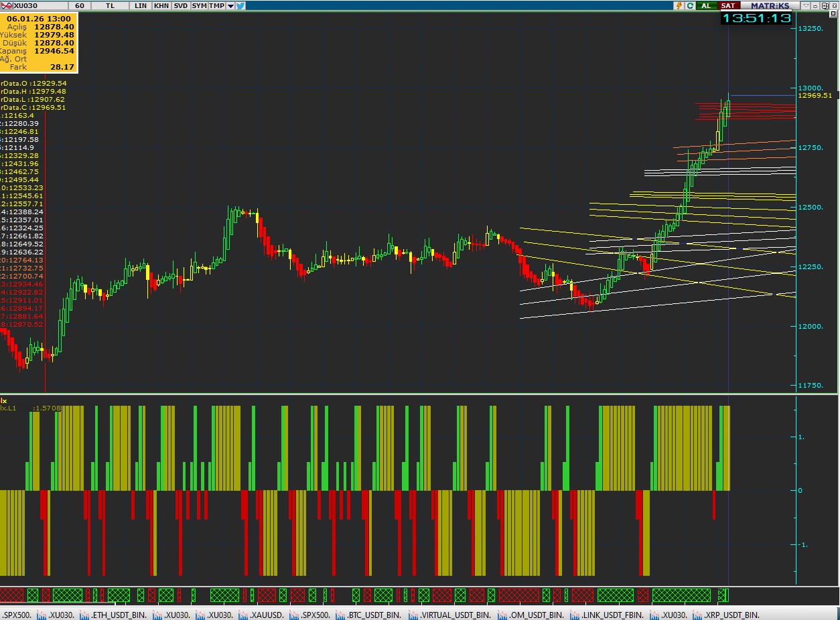Switch to the .LINK_USDT_FBIN. tab
This screenshot has width=840, height=620.
607,615
